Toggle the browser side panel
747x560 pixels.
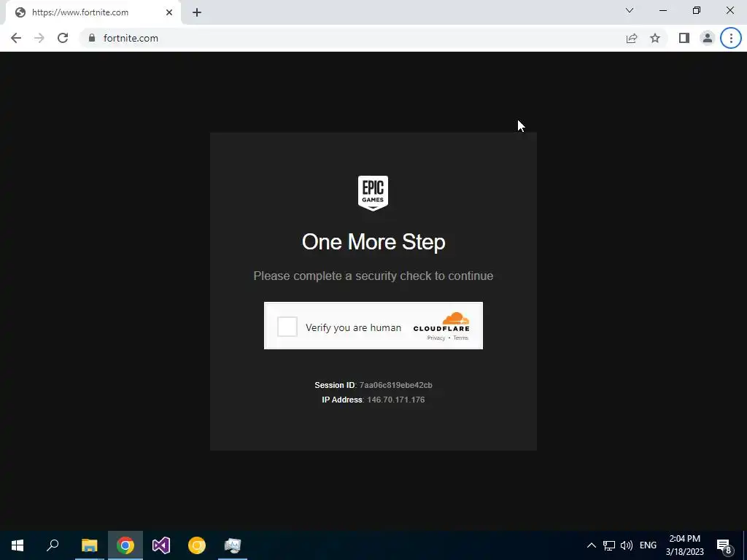click(x=684, y=38)
